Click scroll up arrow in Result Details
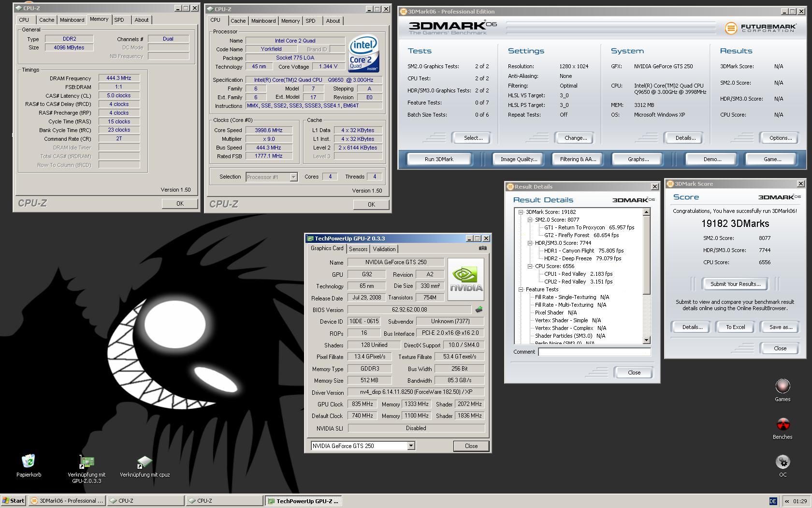812x508 pixels. [647, 212]
